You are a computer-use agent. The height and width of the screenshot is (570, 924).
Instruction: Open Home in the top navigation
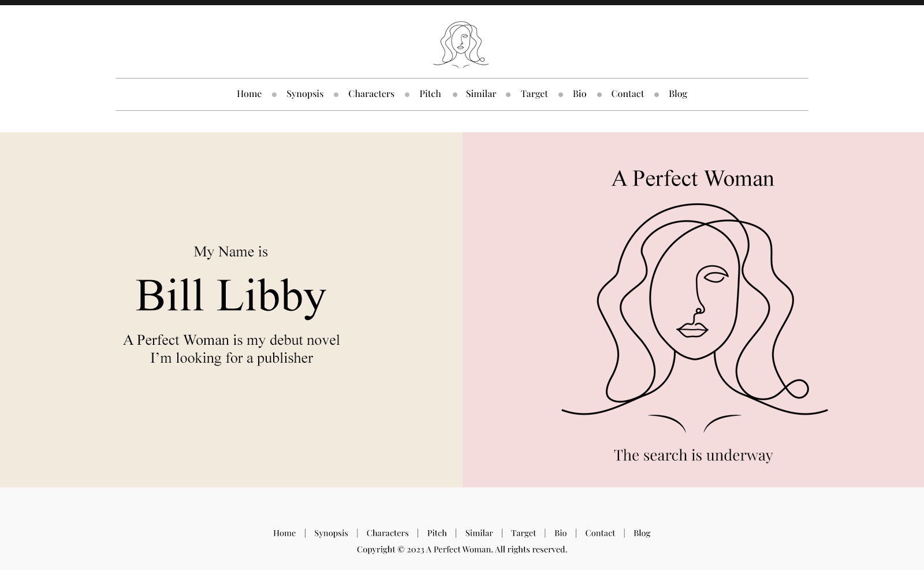[249, 94]
